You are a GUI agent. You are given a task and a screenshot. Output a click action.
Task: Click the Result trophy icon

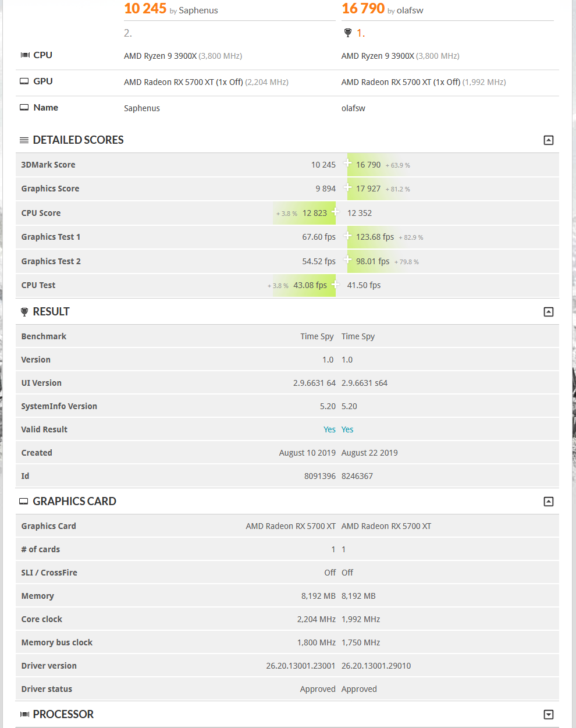[x=24, y=312]
